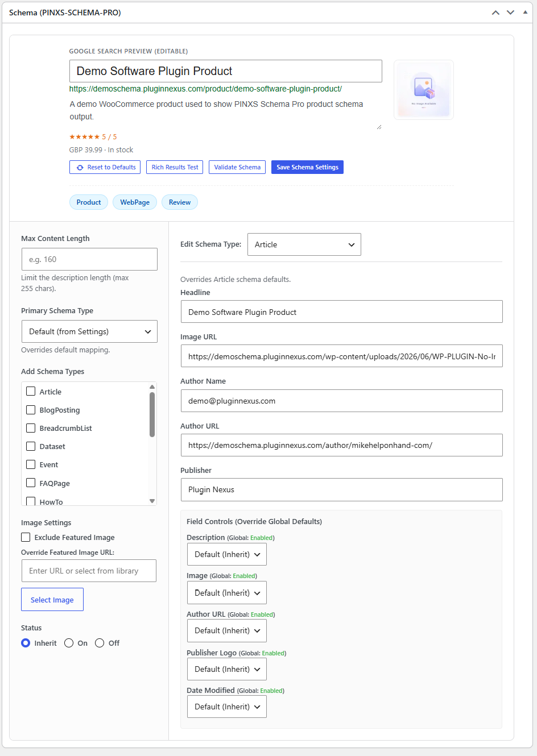Open Image field control dropdown

227,593
